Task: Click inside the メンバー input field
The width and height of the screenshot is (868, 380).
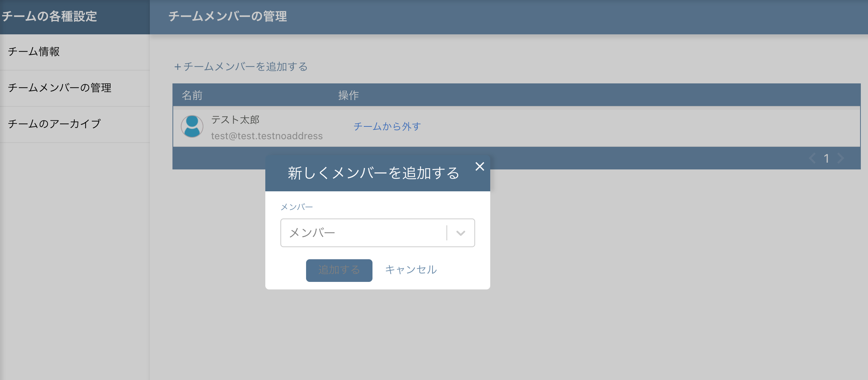Action: 362,232
